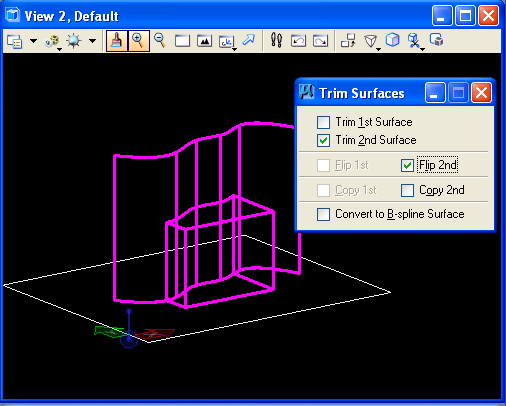Enable Trim 1st Surface checkbox
Viewport: 506px width, 406px height.
pyautogui.click(x=323, y=122)
